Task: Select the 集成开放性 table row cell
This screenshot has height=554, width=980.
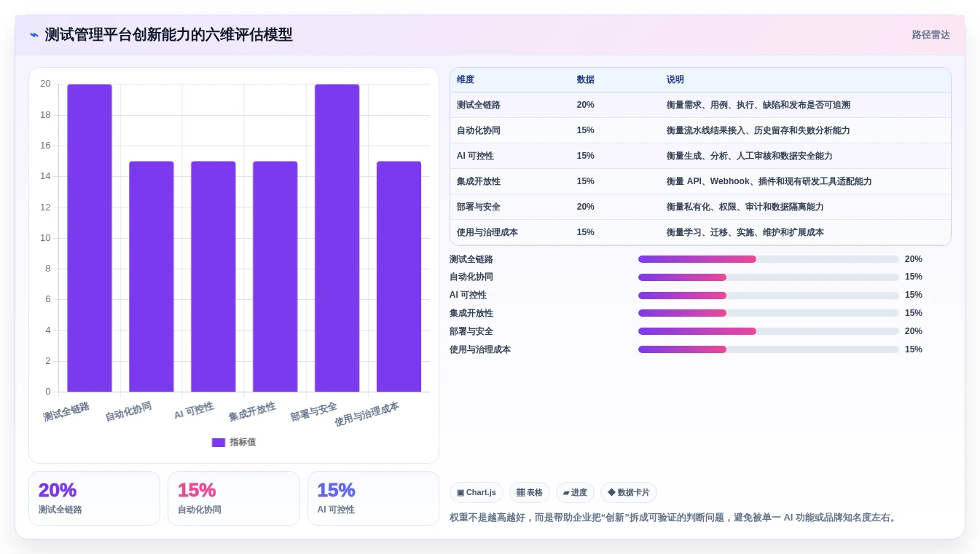Action: pos(479,181)
